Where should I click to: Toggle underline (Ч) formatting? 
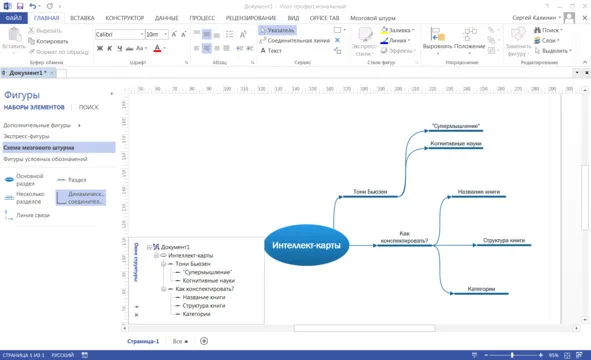[x=119, y=48]
